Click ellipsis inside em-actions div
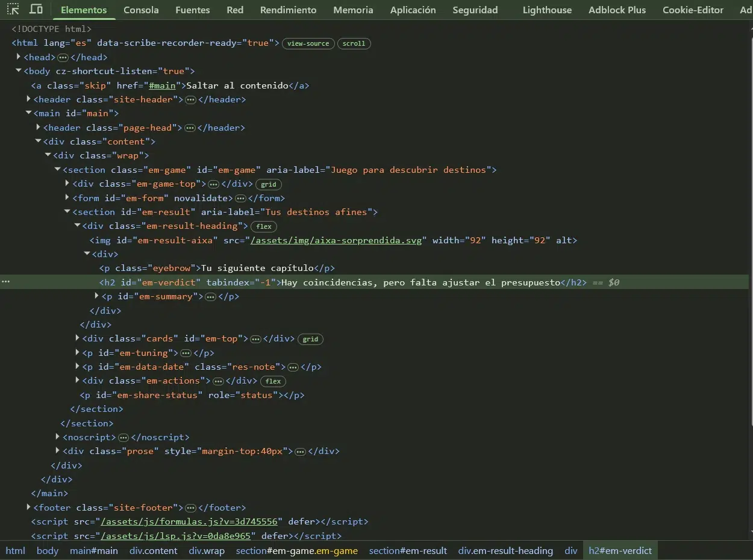 pos(218,382)
